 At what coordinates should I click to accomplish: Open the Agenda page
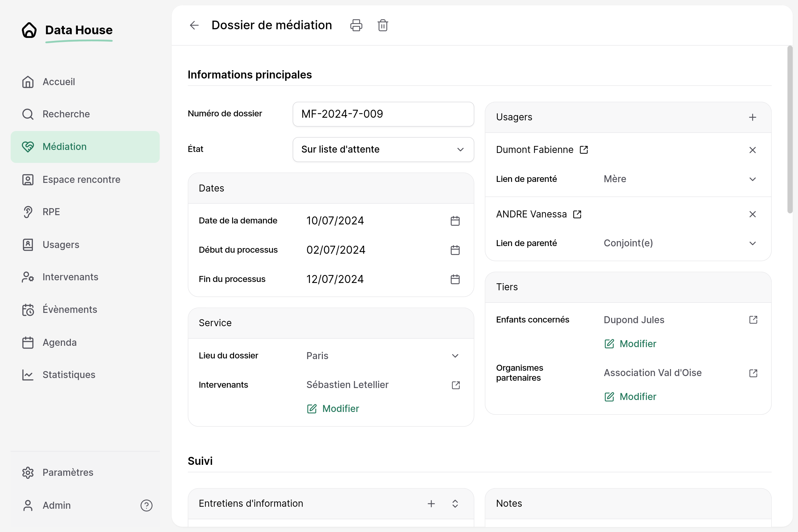[85, 342]
